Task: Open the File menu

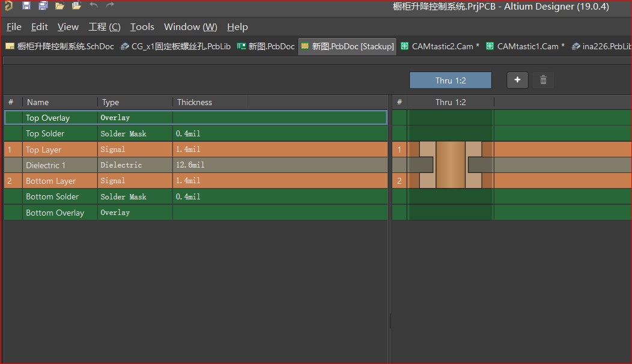Action: pyautogui.click(x=14, y=26)
